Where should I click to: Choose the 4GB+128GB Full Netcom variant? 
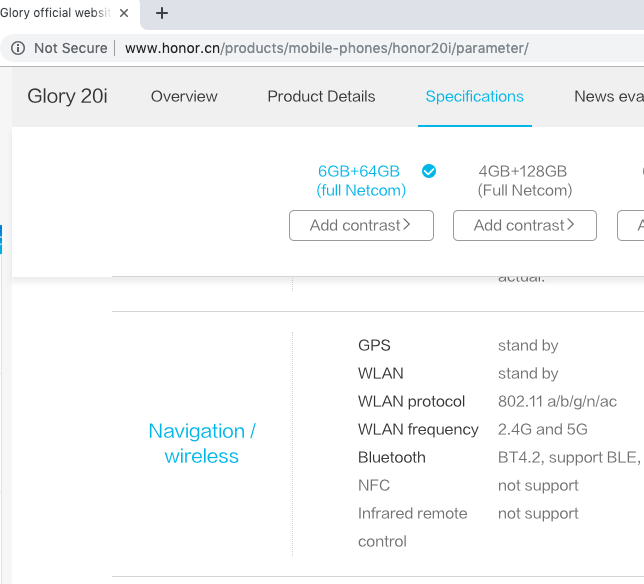[x=524, y=180]
